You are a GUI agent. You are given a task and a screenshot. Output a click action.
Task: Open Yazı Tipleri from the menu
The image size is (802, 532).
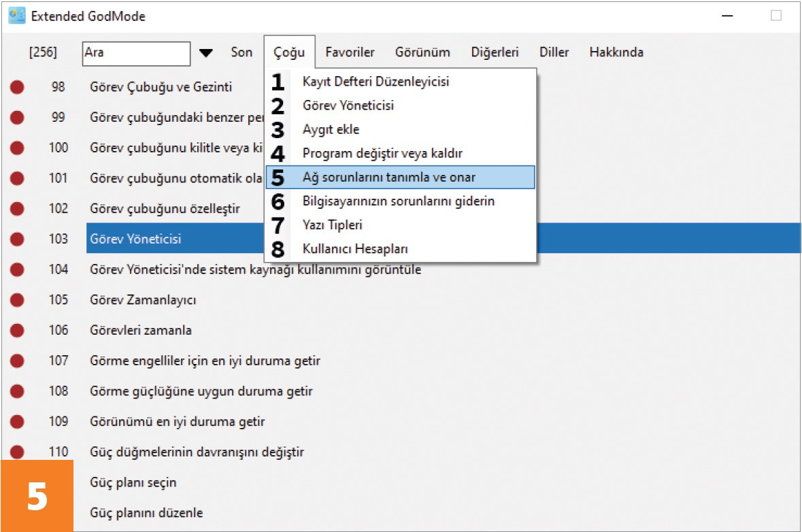click(x=401, y=225)
